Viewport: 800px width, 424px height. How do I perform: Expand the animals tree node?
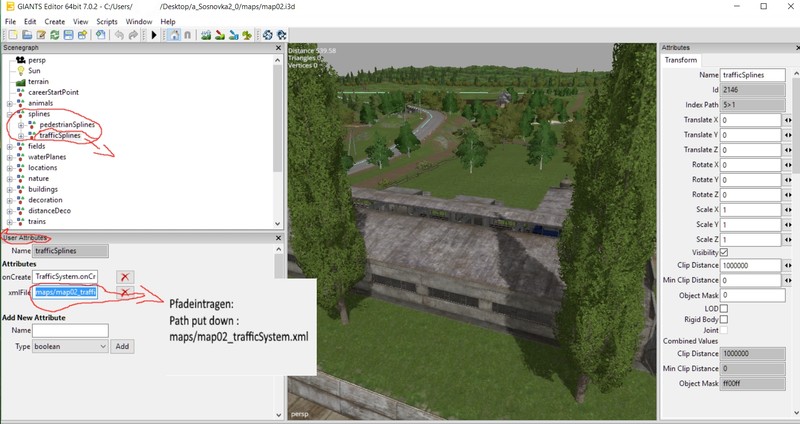pos(9,103)
